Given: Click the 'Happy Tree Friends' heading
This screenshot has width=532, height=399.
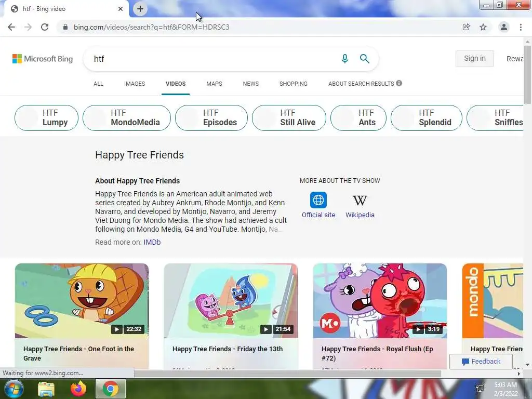Looking at the screenshot, I should coord(139,155).
